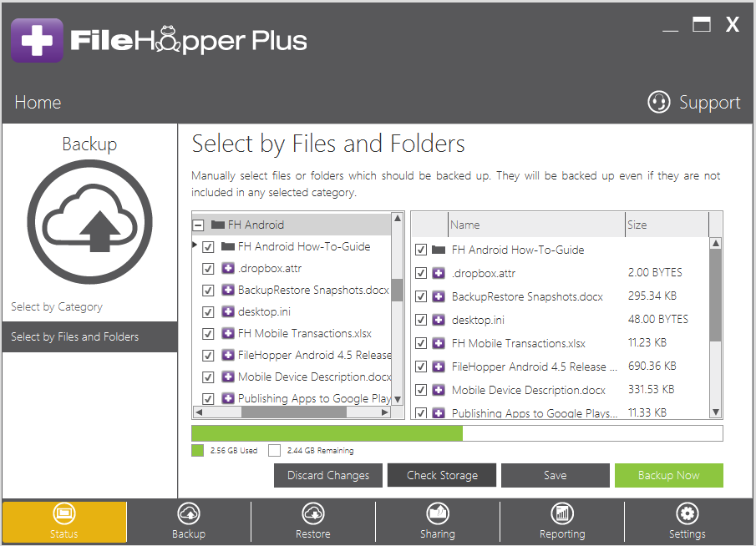This screenshot has height=546, width=756.
Task: Click the Check Storage button
Action: [442, 475]
